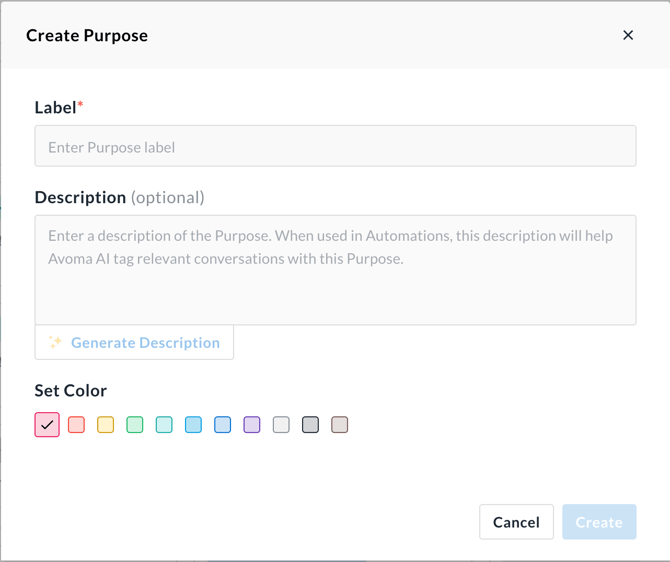This screenshot has height=562, width=670.
Task: Click into the Purpose label input field
Action: pyautogui.click(x=335, y=147)
